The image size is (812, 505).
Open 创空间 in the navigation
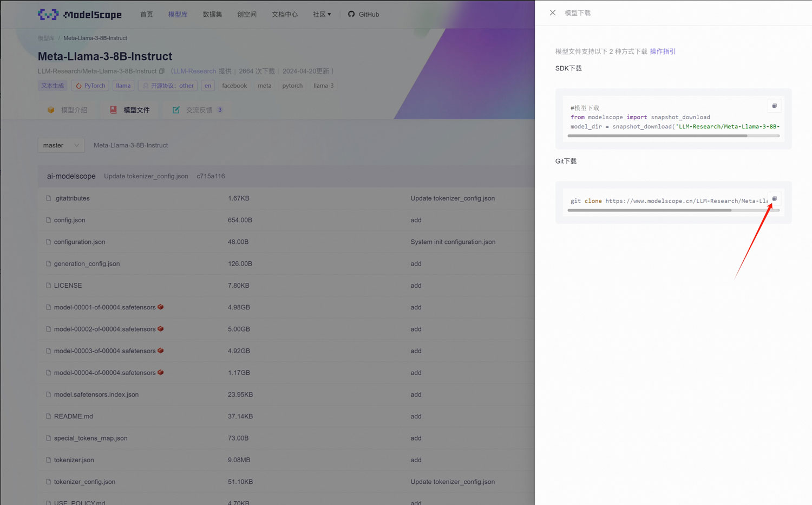pyautogui.click(x=247, y=14)
